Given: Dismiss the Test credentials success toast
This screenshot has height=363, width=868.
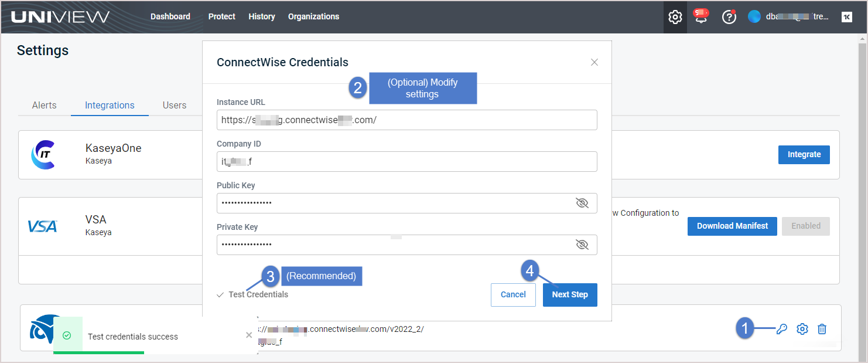Looking at the screenshot, I should [249, 335].
